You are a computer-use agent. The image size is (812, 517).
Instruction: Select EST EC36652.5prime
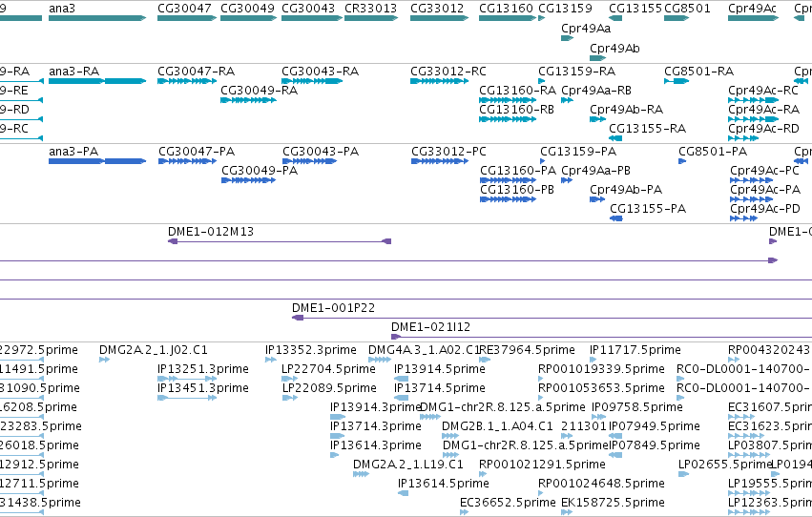point(464,512)
